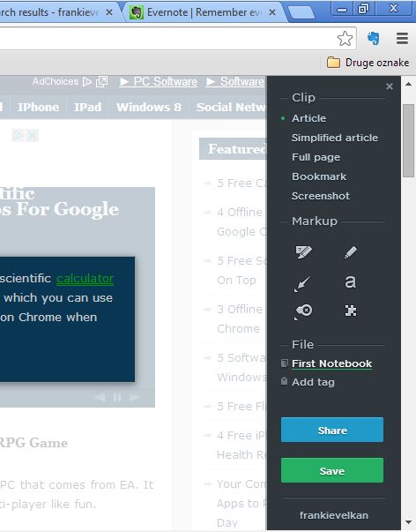Viewport: 416px width, 532px height.
Task: Select the highlighter markup tool
Action: [x=303, y=252]
